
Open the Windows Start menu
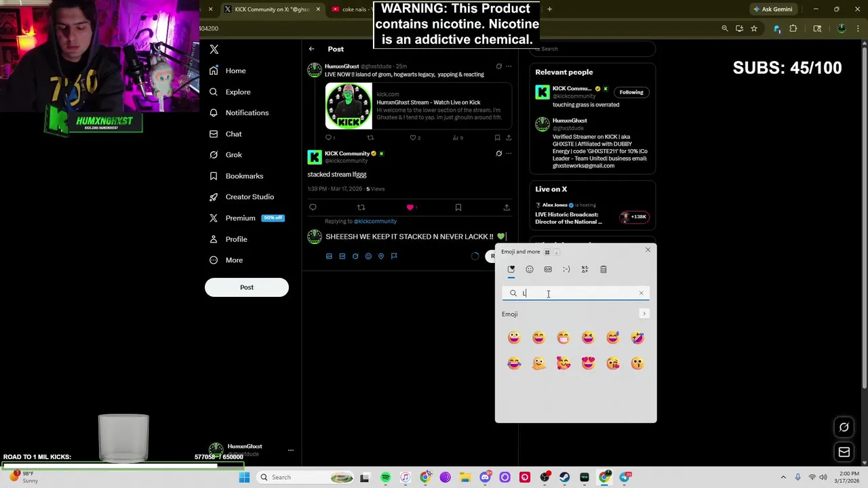click(x=244, y=477)
